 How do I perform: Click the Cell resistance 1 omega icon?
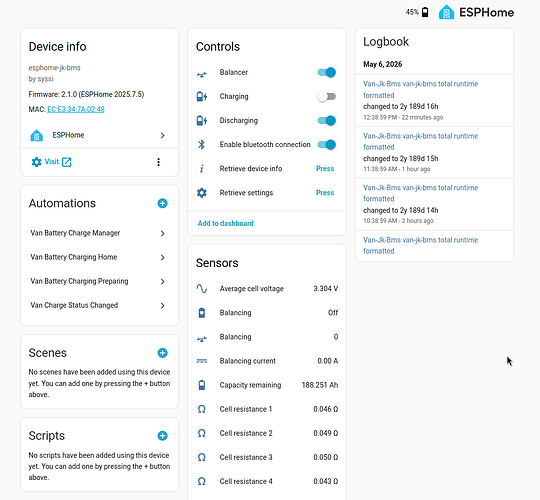[x=202, y=409]
